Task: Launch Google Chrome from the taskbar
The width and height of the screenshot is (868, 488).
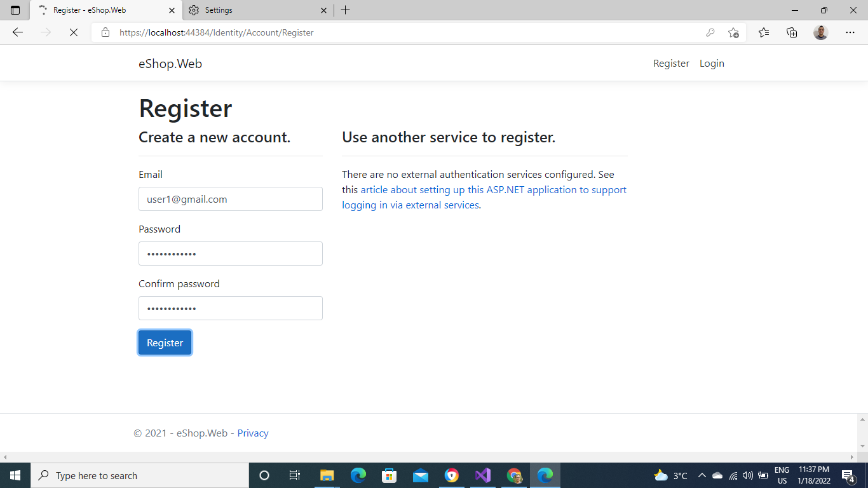Action: click(x=513, y=475)
